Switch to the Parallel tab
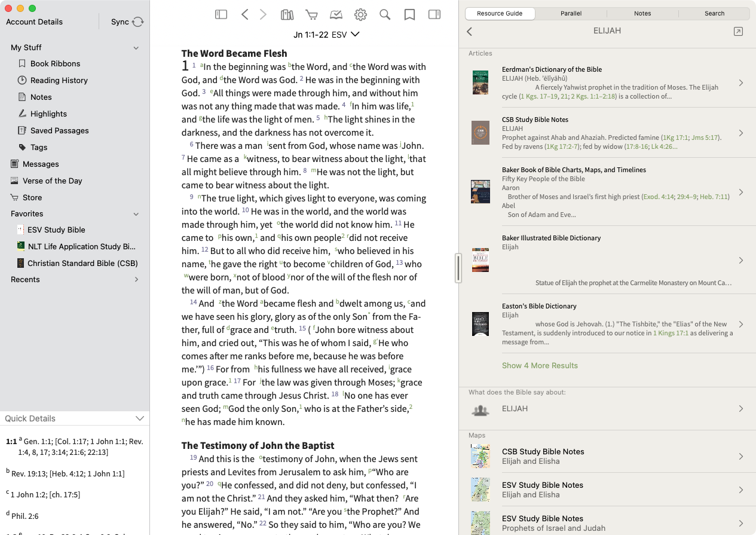 click(571, 13)
